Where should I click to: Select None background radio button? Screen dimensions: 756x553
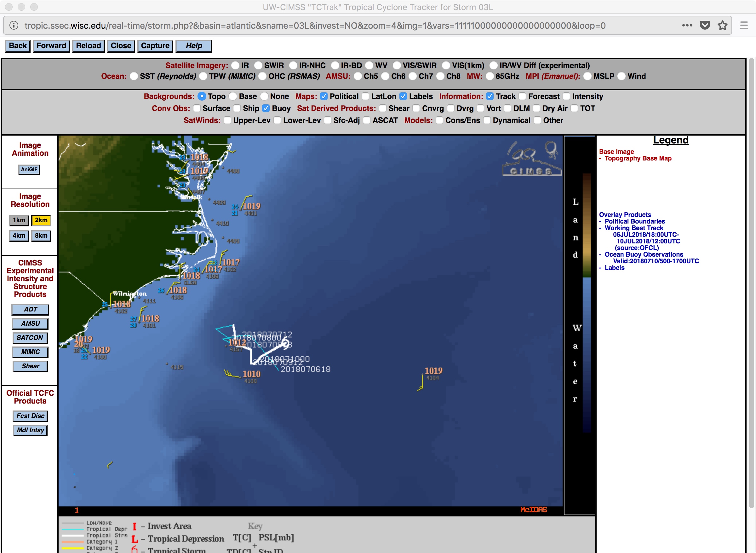[264, 96]
